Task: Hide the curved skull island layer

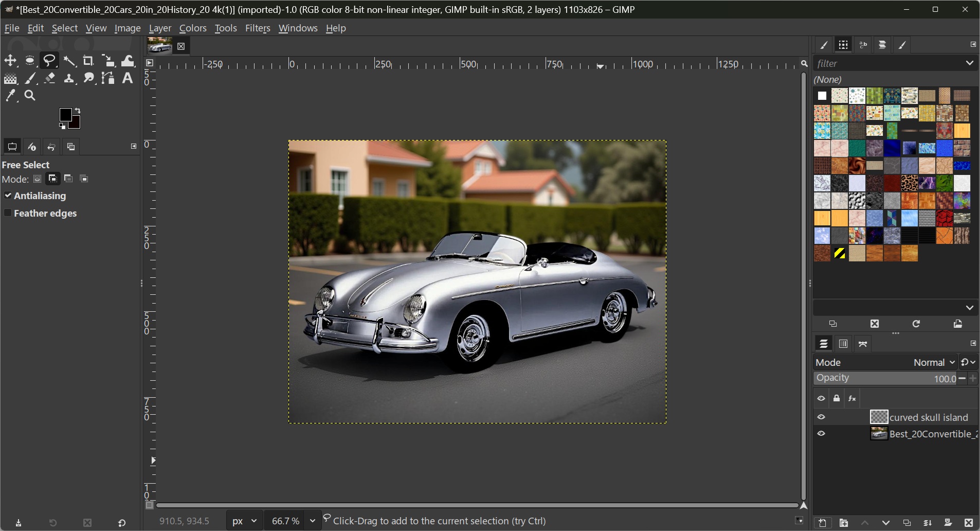Action: (x=821, y=417)
